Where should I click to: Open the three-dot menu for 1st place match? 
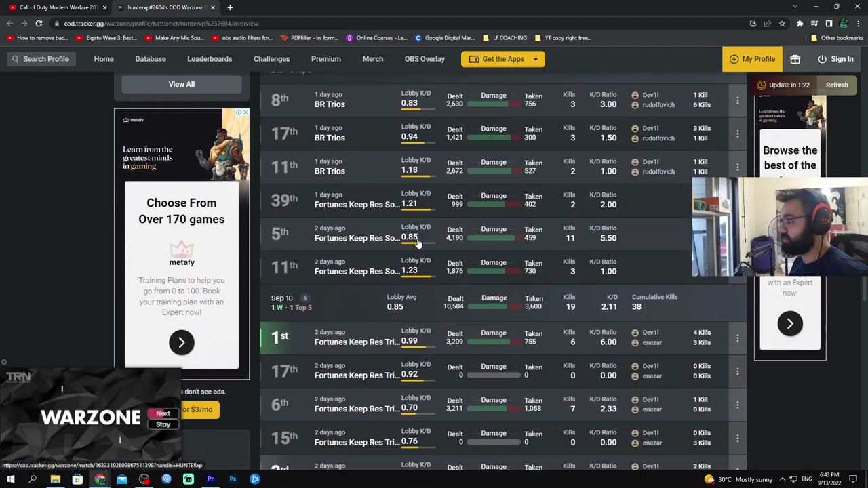pyautogui.click(x=737, y=338)
